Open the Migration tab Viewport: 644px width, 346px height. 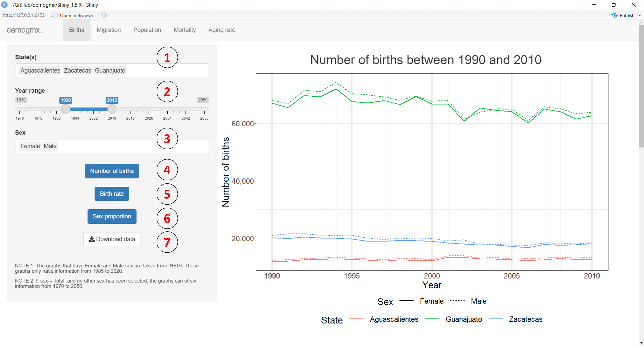point(108,30)
